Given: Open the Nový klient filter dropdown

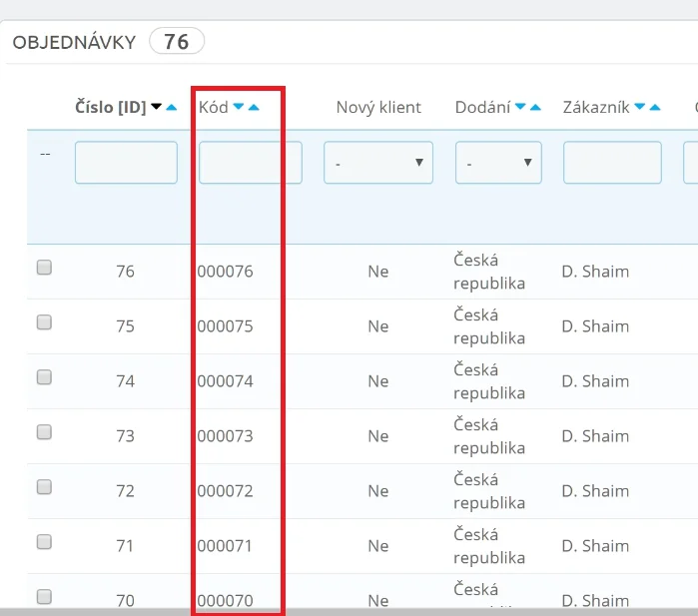Looking at the screenshot, I should click(x=377, y=163).
